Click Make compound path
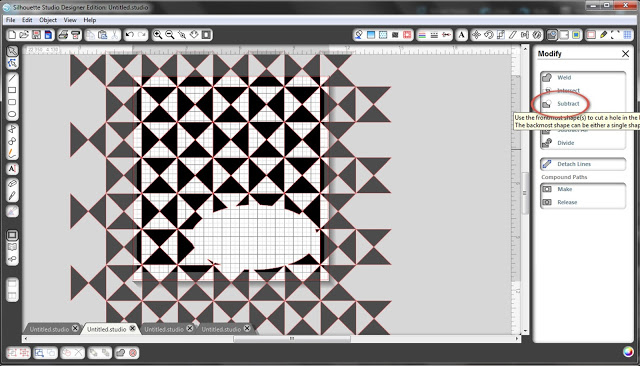 564,189
